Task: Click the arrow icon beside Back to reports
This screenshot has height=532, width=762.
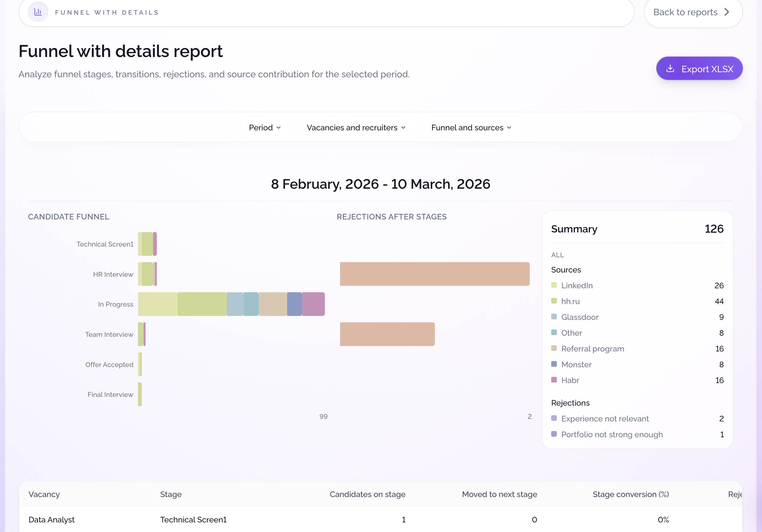Action: click(x=726, y=12)
